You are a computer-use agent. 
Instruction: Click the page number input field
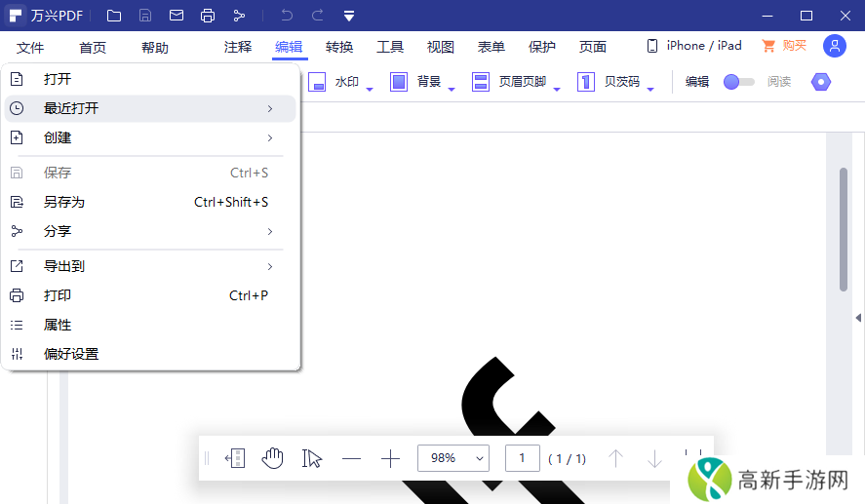coord(523,458)
